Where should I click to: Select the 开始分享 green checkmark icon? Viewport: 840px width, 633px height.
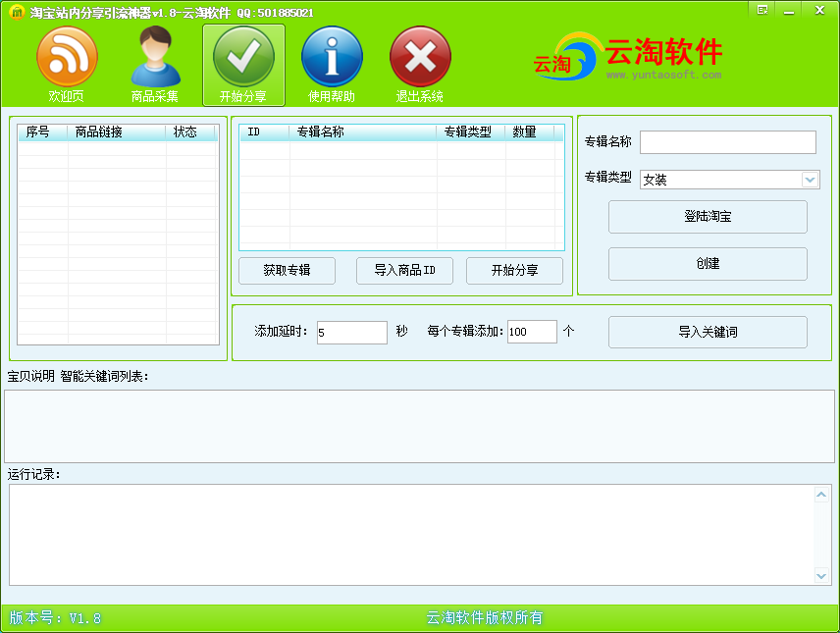[x=243, y=57]
